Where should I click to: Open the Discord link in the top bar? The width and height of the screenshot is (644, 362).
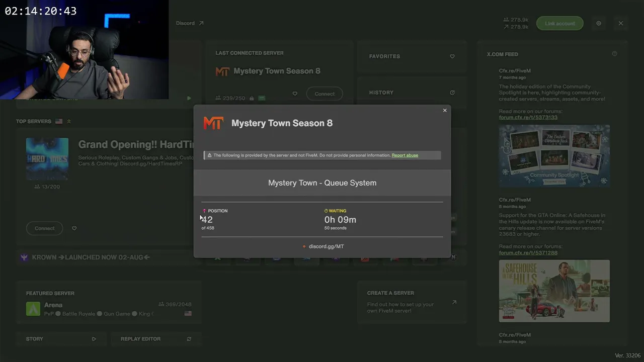coord(190,23)
